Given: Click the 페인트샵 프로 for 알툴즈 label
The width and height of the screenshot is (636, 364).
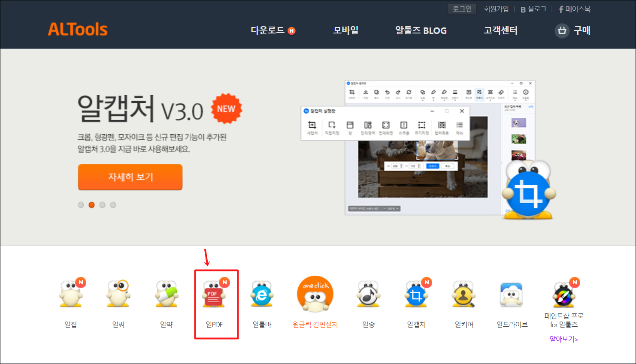Looking at the screenshot, I should (564, 320).
